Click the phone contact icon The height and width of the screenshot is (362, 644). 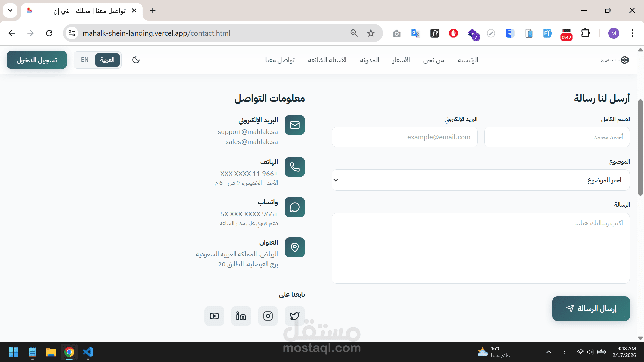click(x=294, y=167)
